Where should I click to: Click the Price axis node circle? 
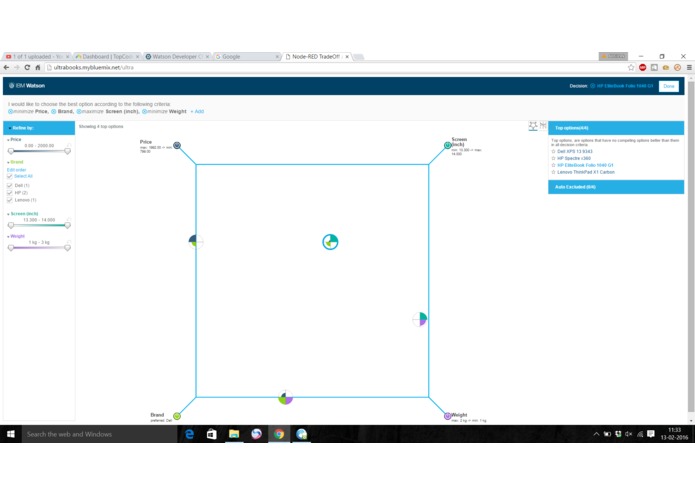click(x=177, y=145)
